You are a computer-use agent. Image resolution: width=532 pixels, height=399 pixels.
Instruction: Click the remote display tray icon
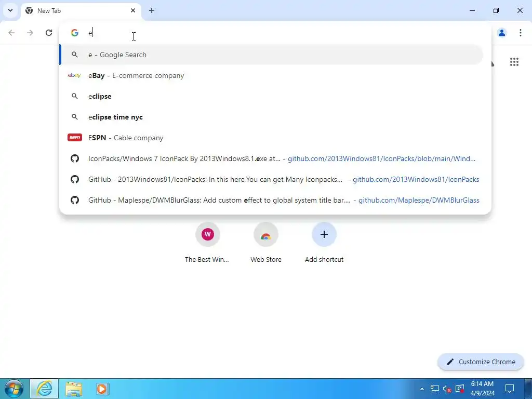tap(460, 389)
